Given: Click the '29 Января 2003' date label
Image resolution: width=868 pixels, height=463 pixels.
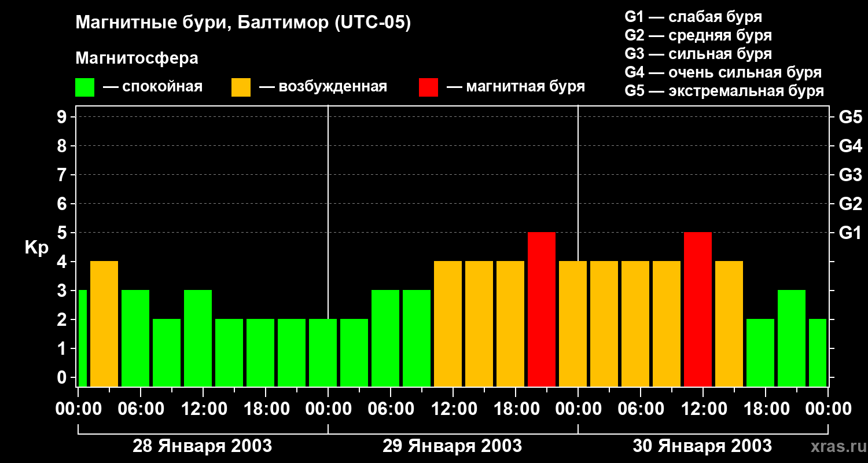Looking at the screenshot, I should 452,446.
